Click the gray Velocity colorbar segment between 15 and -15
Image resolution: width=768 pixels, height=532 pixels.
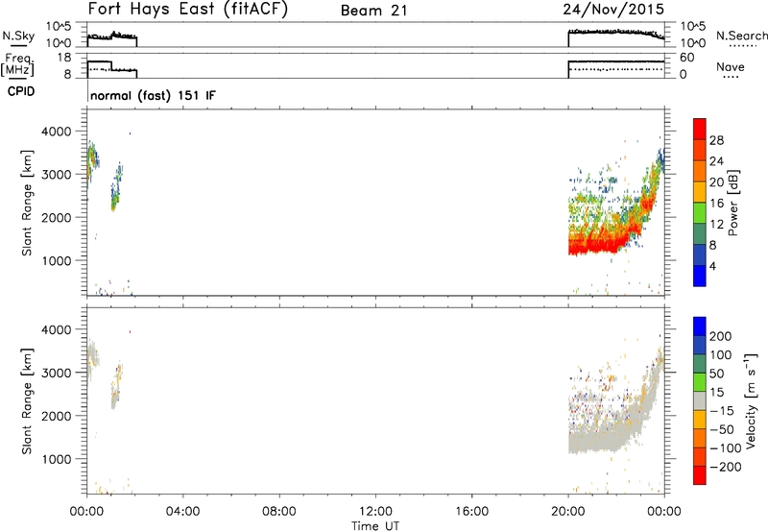700,400
